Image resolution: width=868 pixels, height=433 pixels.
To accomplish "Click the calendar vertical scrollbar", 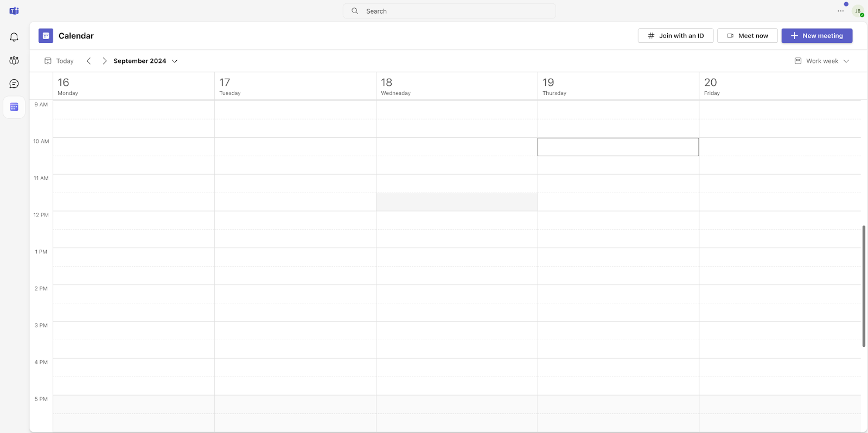I will point(864,286).
